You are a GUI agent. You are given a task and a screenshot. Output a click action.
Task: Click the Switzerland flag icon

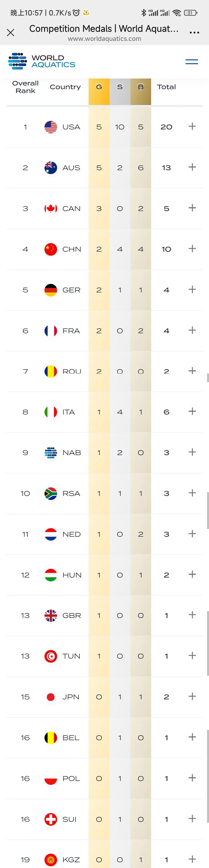pyautogui.click(x=51, y=819)
